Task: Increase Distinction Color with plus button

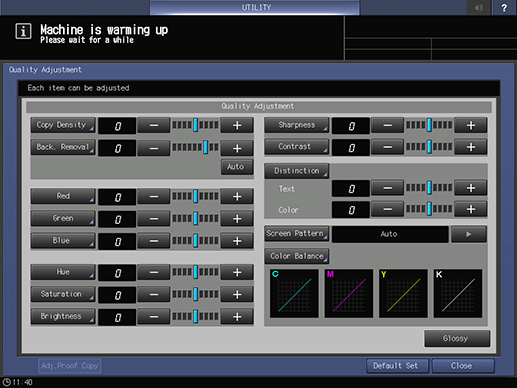Action: pos(471,210)
